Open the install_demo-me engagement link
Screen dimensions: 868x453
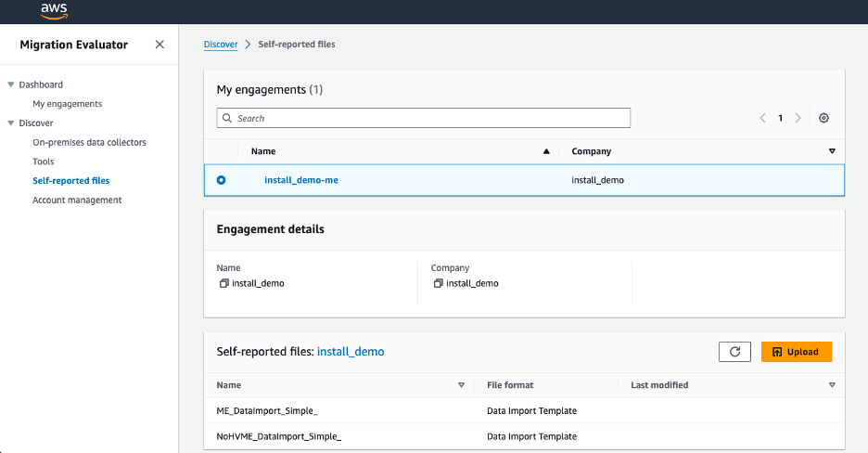point(301,180)
